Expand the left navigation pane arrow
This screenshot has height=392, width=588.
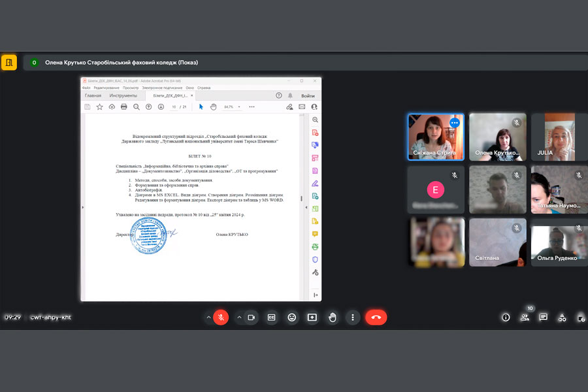(x=83, y=207)
